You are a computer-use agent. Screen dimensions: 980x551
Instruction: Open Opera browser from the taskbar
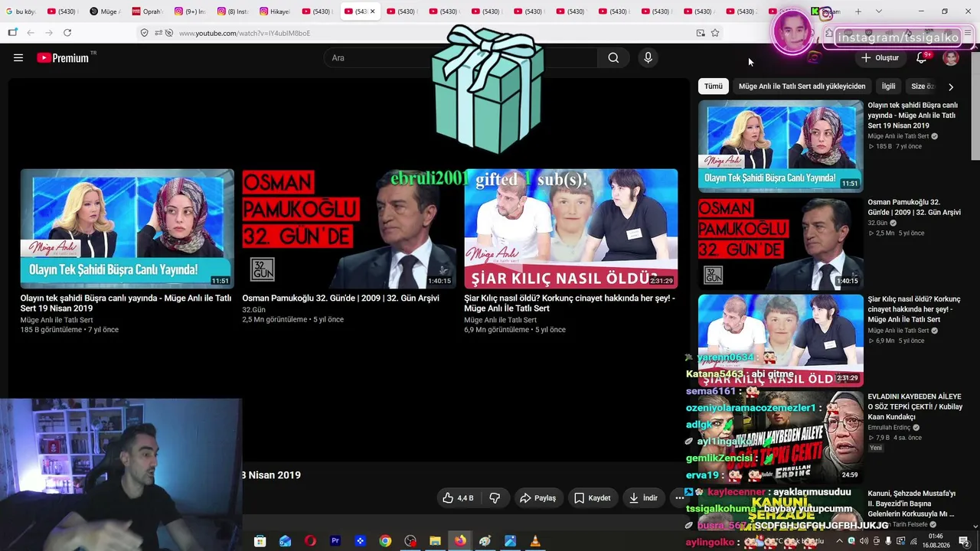pos(310,541)
